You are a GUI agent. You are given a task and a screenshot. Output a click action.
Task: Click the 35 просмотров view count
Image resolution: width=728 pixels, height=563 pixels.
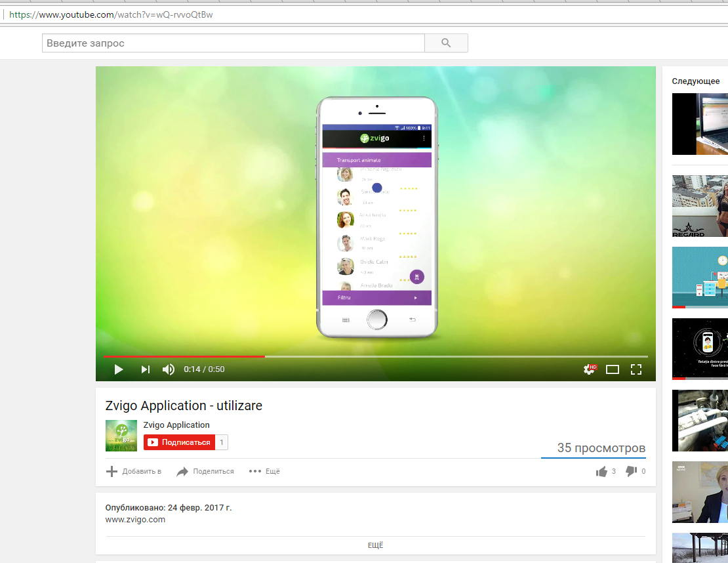pos(601,448)
